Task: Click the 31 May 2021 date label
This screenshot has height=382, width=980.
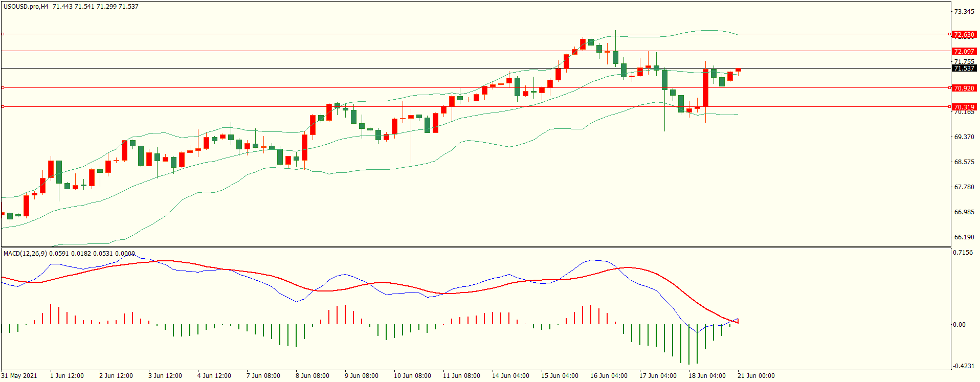Action: [19, 376]
